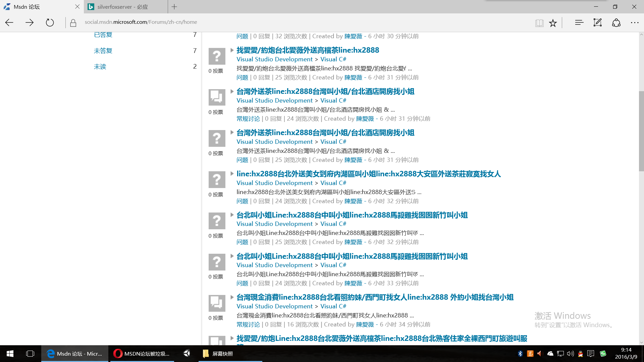Expand 台灣外送茶 discussion thread with 24 views
The height and width of the screenshot is (362, 644).
coord(232,92)
